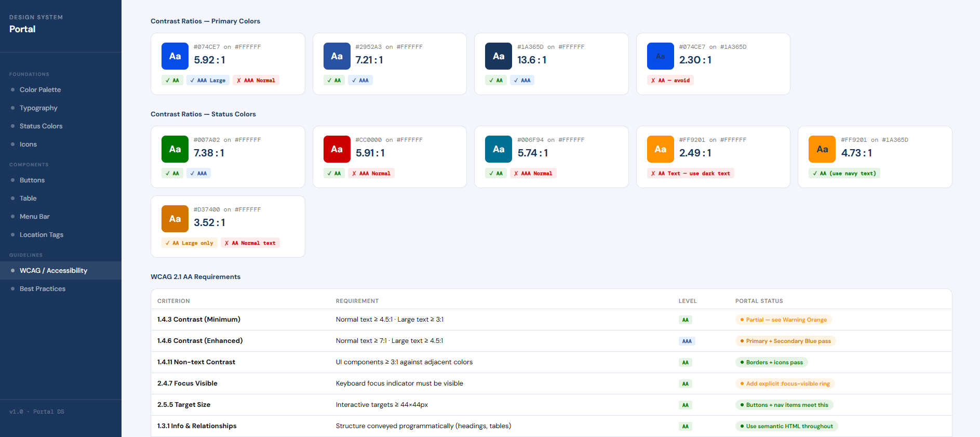
Task: Open the Color Palette sidebar link
Action: pyautogui.click(x=61, y=90)
